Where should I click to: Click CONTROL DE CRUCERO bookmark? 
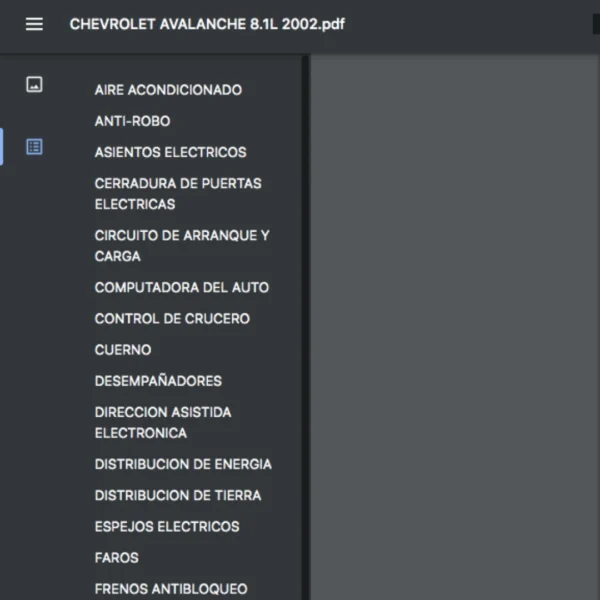[x=172, y=318]
